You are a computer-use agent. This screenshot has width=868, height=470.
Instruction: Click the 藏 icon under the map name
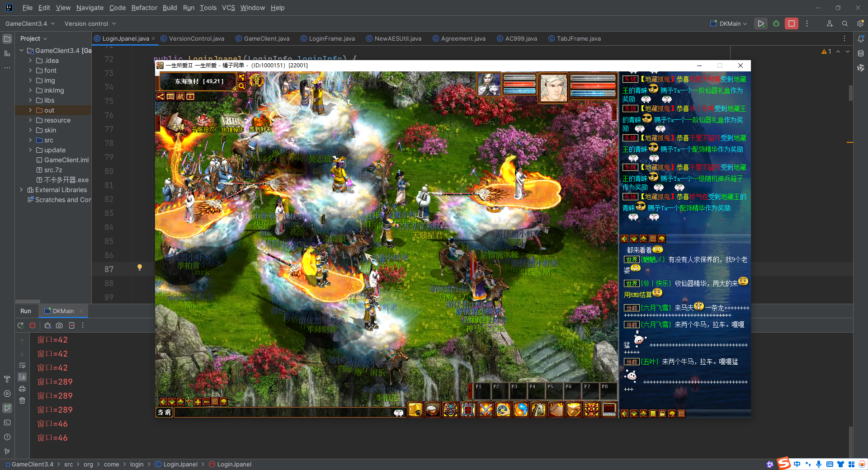[x=180, y=96]
